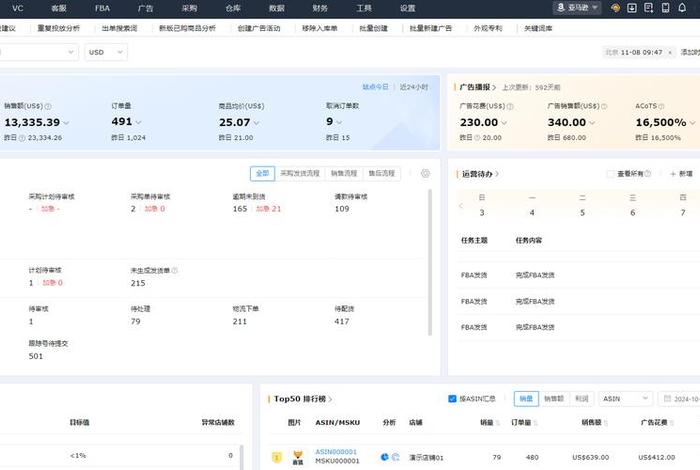Click the 创建广告活动 shortcut link

259,28
